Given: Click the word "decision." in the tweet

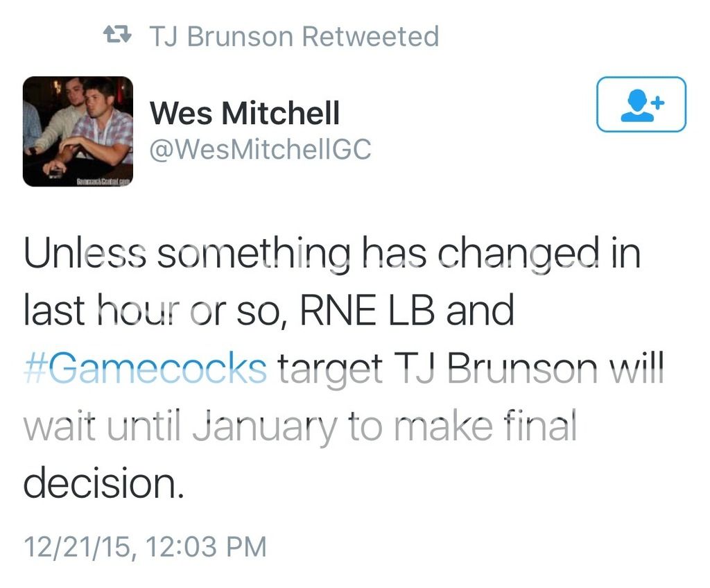Looking at the screenshot, I should [105, 483].
